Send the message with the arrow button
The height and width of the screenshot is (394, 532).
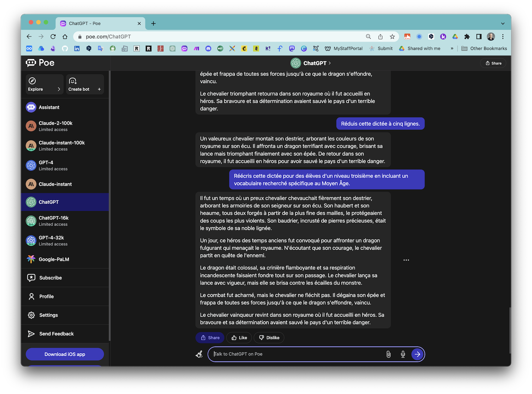(417, 354)
